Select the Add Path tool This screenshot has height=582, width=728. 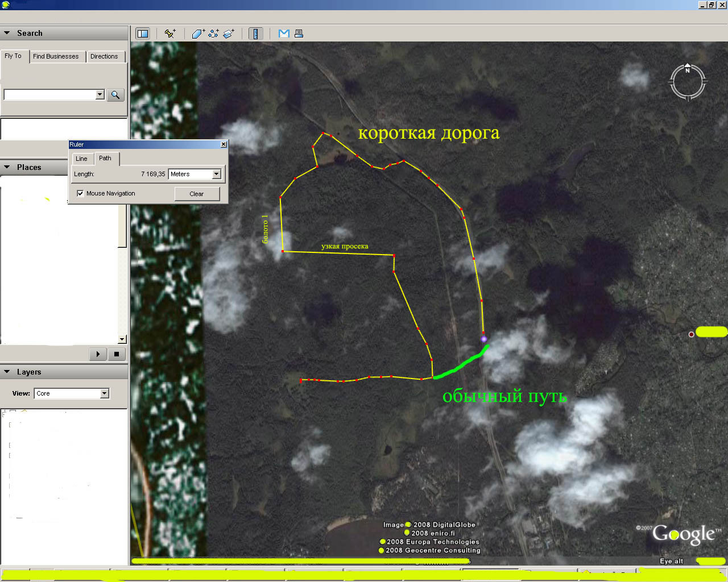point(213,34)
